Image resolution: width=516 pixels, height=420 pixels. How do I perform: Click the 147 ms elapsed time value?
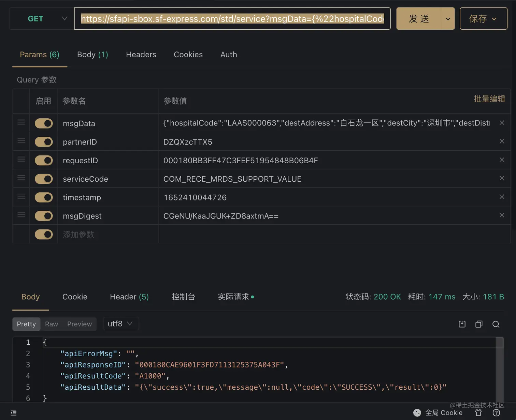(x=442, y=297)
